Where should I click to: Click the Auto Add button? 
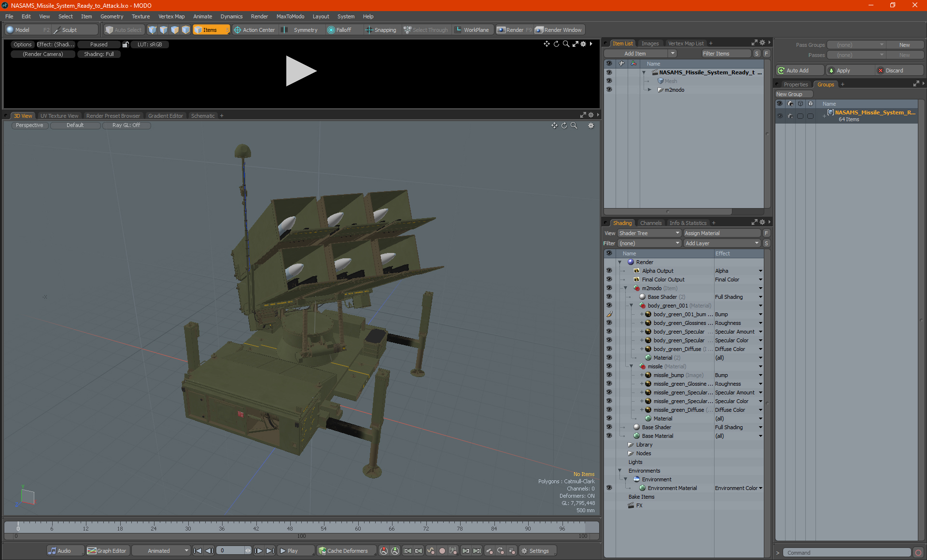[800, 70]
